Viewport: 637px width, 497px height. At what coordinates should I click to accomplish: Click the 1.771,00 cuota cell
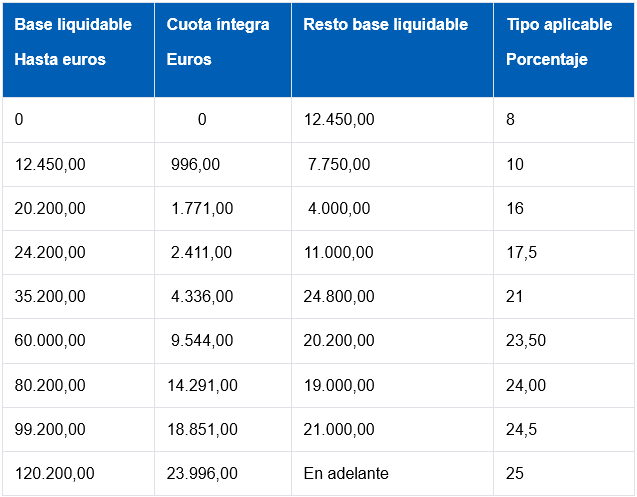(202, 208)
